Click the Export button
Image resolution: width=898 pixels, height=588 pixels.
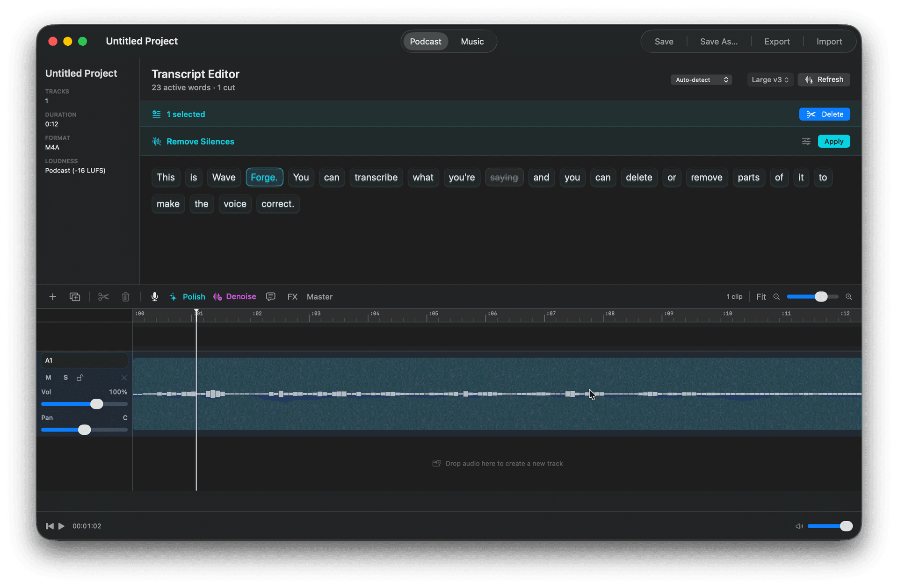[777, 42]
